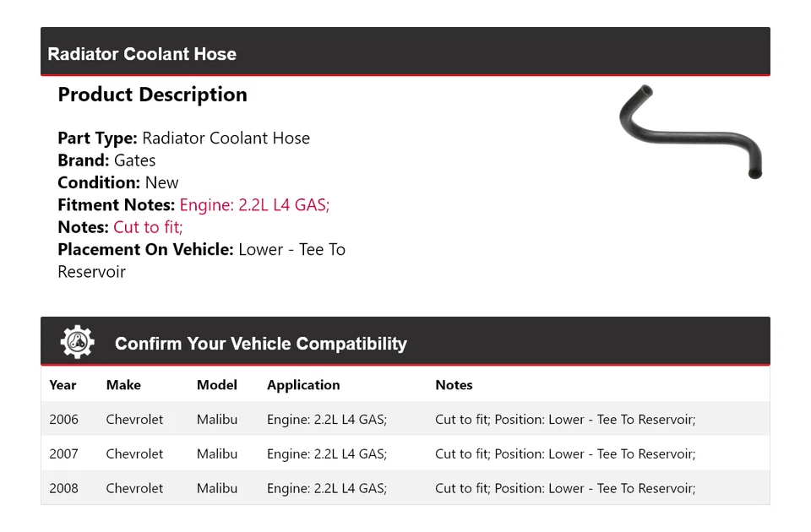The height and width of the screenshot is (532, 811).
Task: Click the Model column header
Action: click(216, 385)
